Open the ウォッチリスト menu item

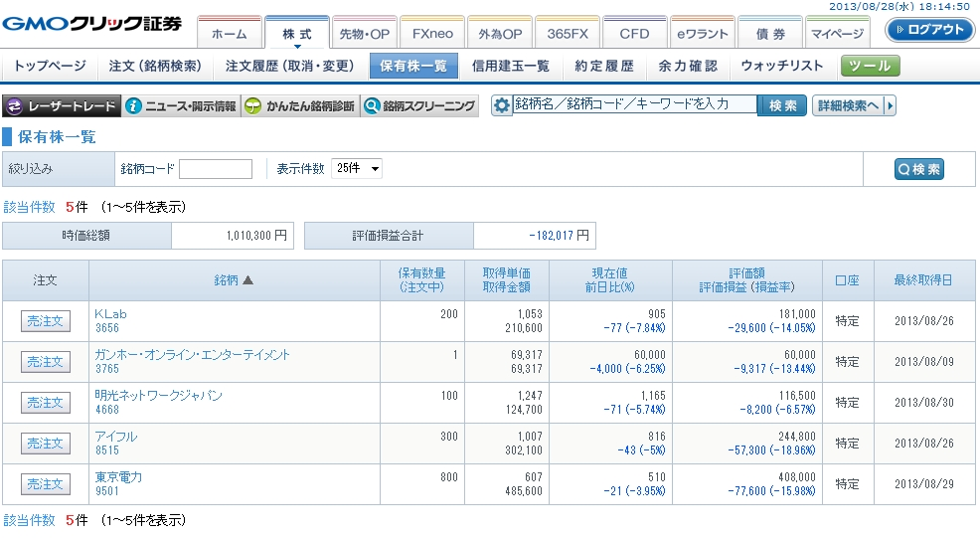(x=782, y=67)
